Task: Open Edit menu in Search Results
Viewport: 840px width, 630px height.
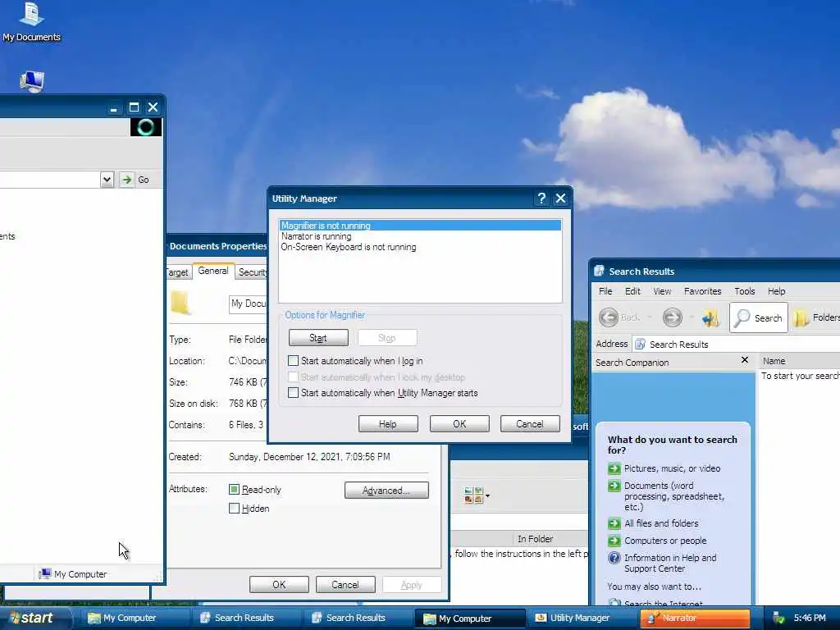Action: tap(632, 291)
